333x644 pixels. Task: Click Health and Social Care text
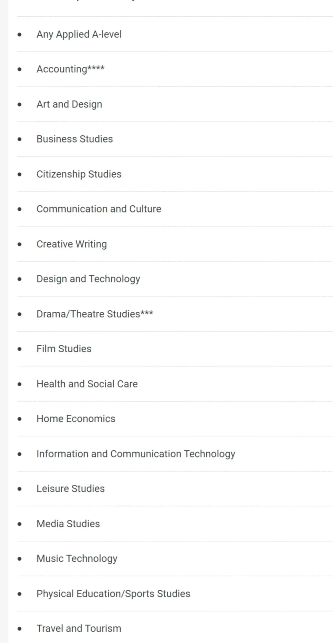pyautogui.click(x=87, y=384)
